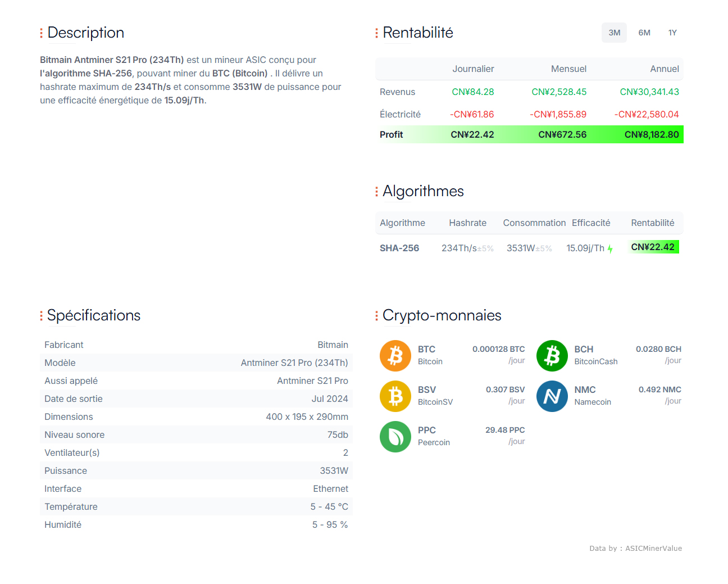This screenshot has height=584, width=728.
Task: Click the ASICMinerValue data credit
Action: point(653,548)
